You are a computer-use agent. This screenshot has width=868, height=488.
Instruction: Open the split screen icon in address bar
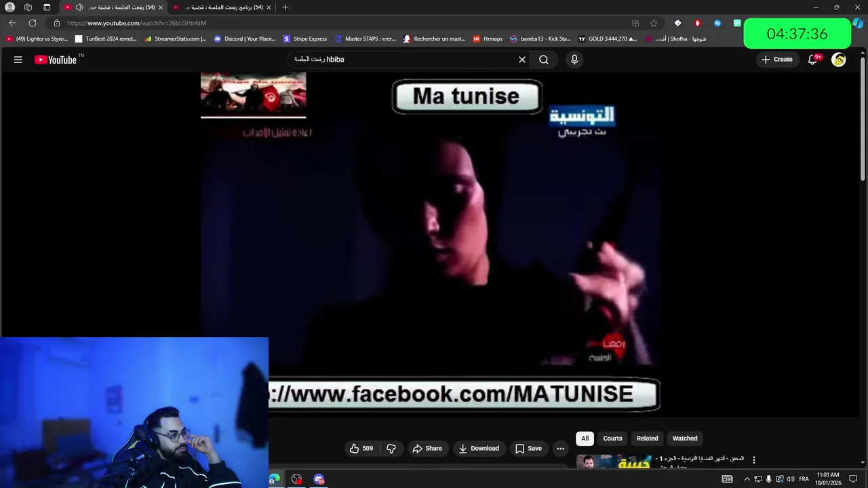click(635, 23)
